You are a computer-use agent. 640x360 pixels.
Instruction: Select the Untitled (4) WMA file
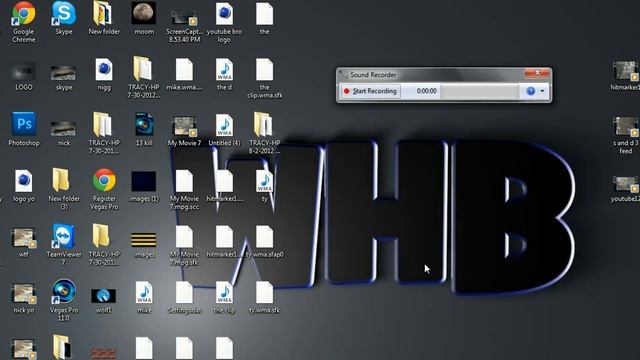pyautogui.click(x=224, y=125)
